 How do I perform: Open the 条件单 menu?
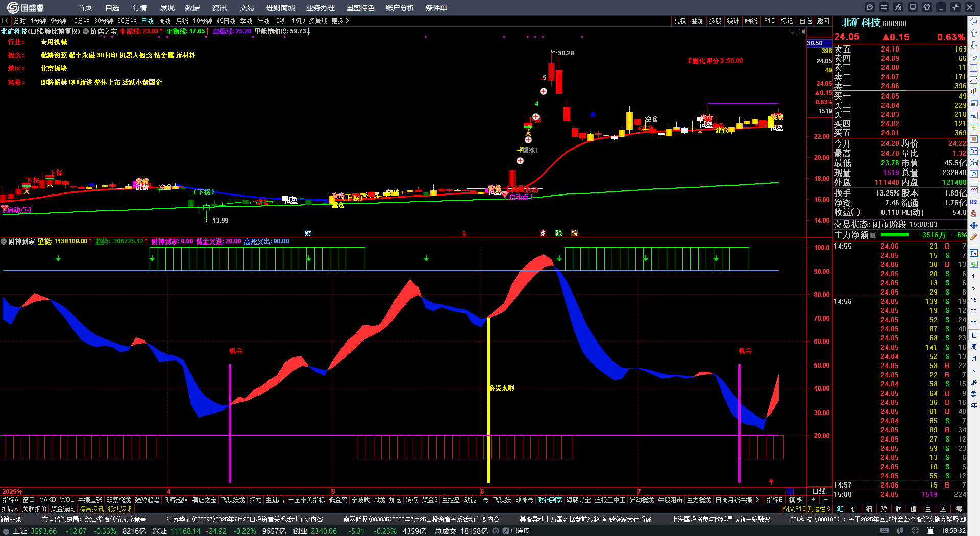pyautogui.click(x=436, y=8)
